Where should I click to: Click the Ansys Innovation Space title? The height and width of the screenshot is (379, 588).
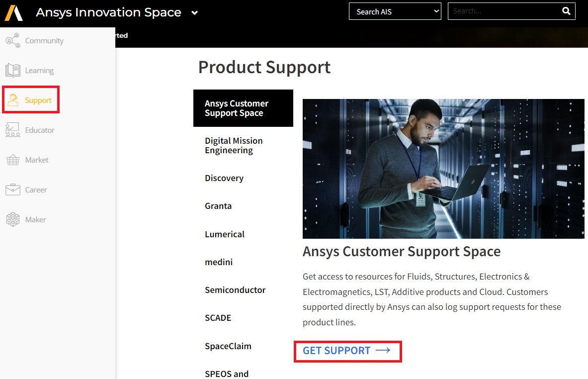coord(108,12)
